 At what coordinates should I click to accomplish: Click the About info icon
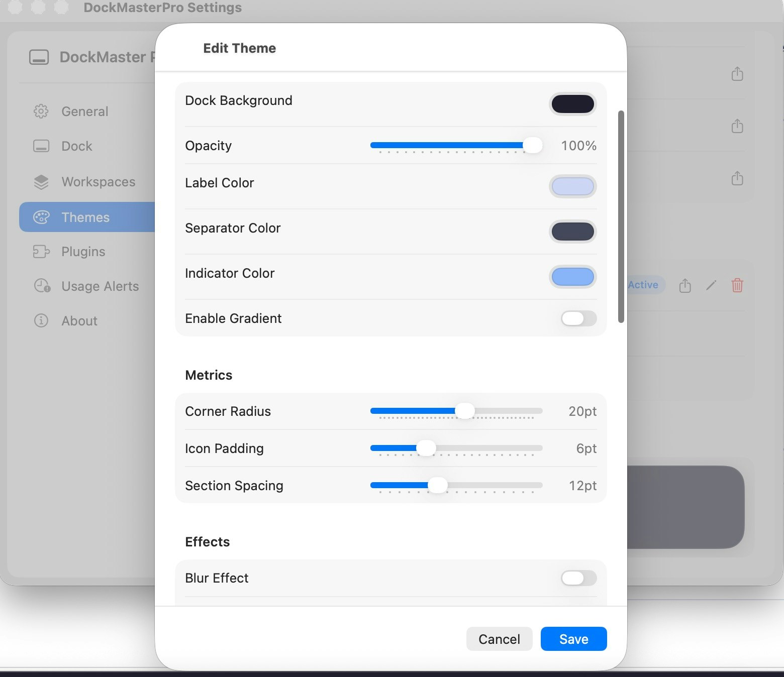point(41,321)
